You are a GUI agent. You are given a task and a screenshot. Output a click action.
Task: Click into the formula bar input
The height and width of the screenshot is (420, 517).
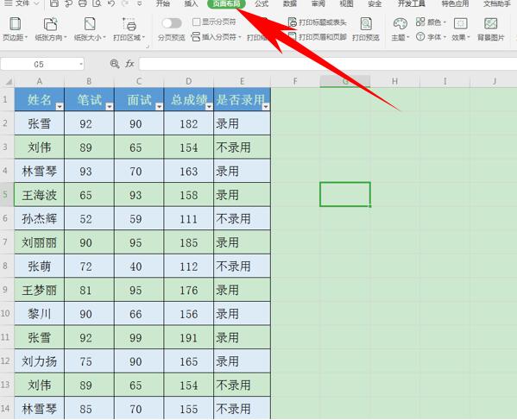328,64
